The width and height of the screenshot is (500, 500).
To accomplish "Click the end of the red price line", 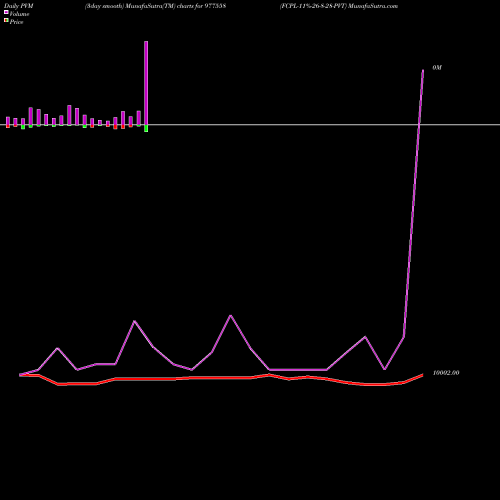I will (x=423, y=375).
